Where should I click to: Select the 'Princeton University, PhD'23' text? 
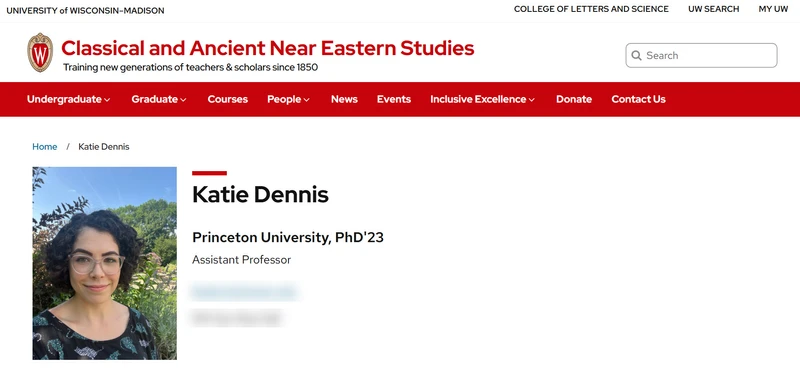pyautogui.click(x=288, y=237)
